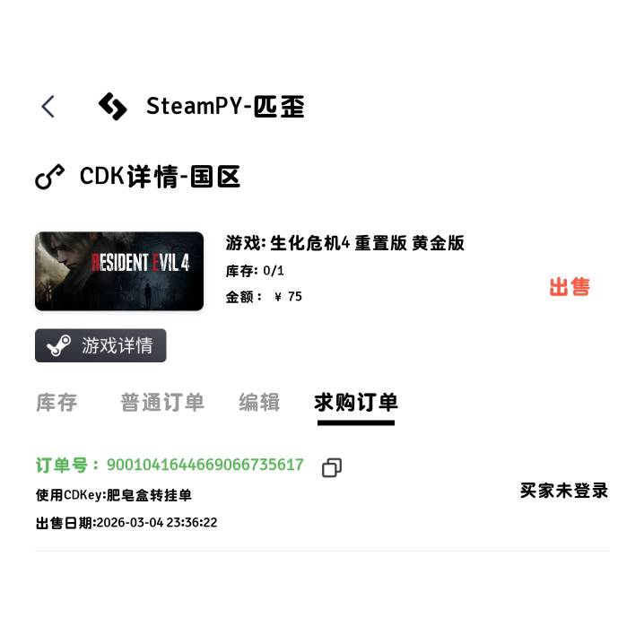Click the 金额 ¥ 75 price text

(x=264, y=296)
